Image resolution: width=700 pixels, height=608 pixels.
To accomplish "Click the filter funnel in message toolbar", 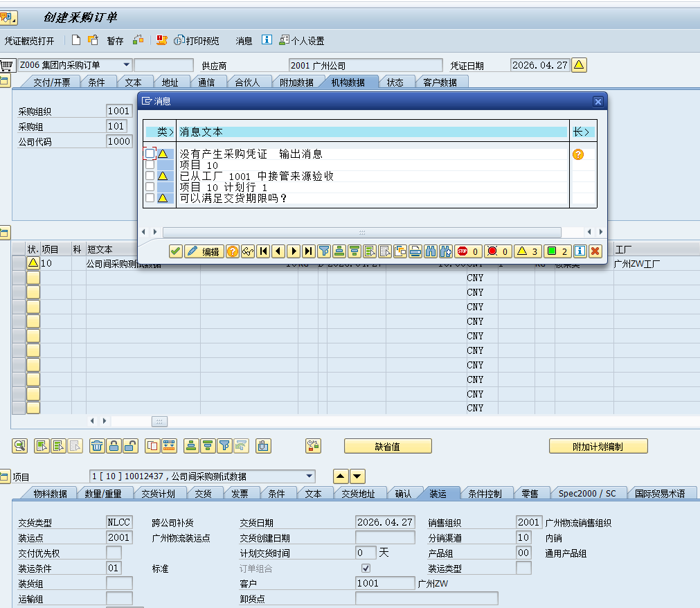I will tap(323, 251).
